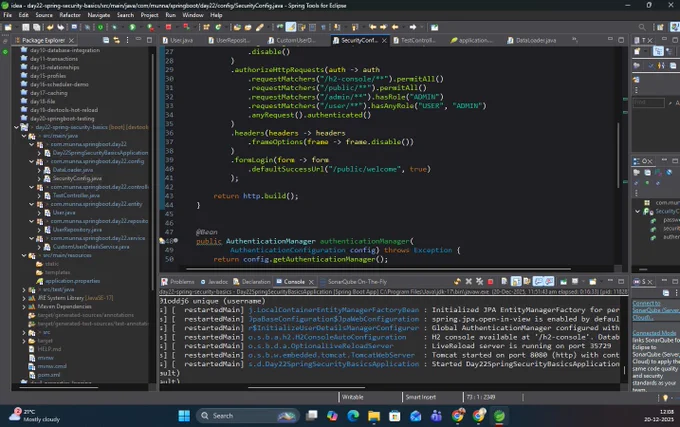The width and height of the screenshot is (680, 427).
Task: Open the Declaration view tab
Action: pyautogui.click(x=252, y=282)
